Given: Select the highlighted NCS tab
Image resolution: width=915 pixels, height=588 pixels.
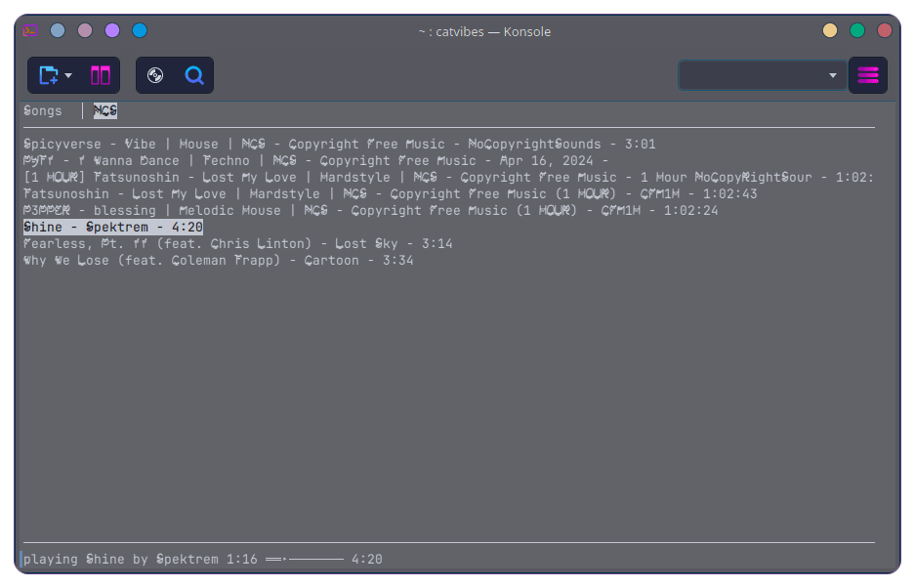Looking at the screenshot, I should [105, 111].
